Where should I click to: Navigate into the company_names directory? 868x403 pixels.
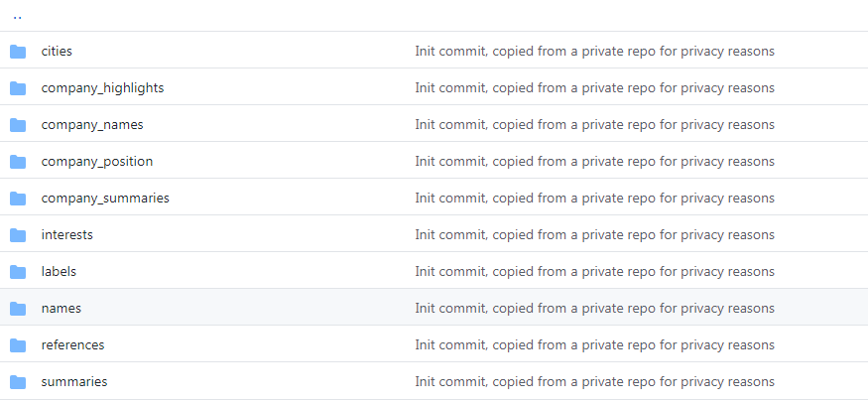[92, 125]
